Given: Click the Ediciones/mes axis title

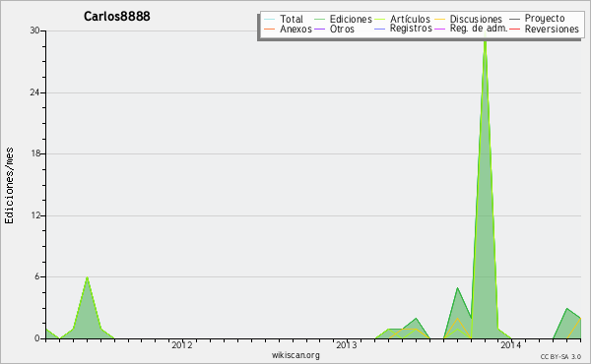Looking at the screenshot, I should (9, 186).
